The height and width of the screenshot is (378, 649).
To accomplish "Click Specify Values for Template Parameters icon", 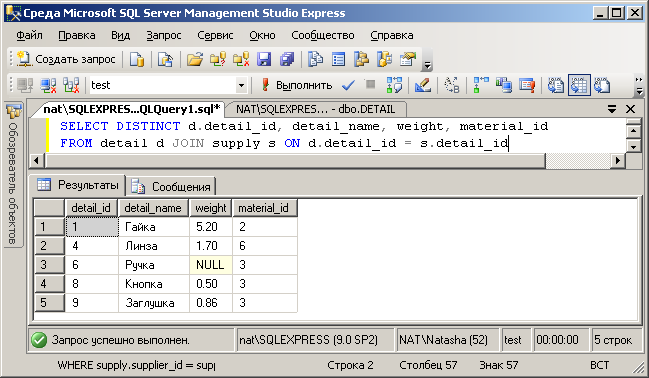I will click(x=452, y=85).
